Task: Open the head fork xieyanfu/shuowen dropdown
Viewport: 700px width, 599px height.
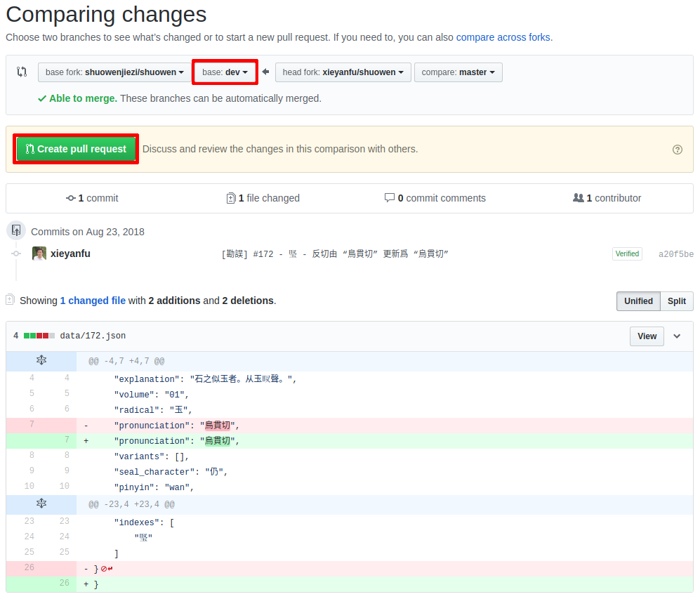Action: (x=343, y=72)
